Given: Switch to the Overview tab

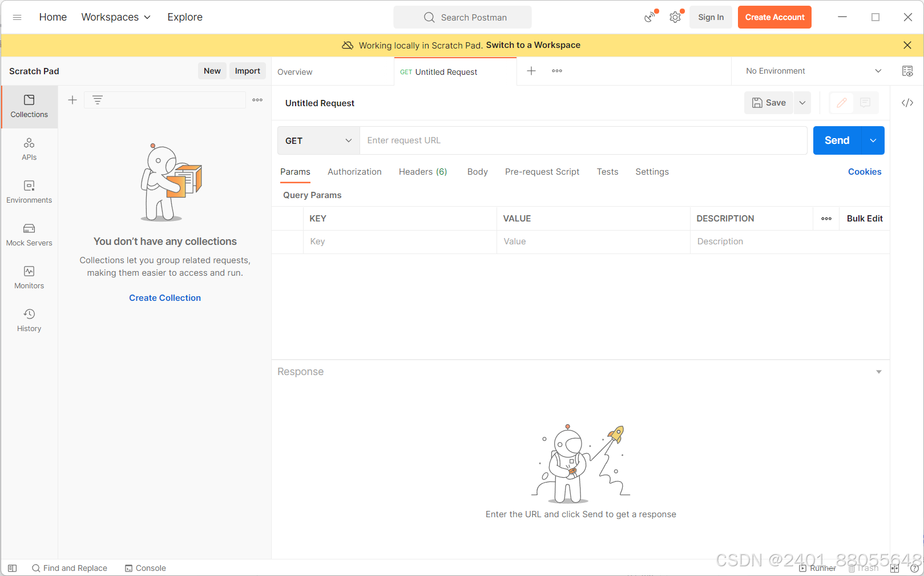Looking at the screenshot, I should pos(295,72).
